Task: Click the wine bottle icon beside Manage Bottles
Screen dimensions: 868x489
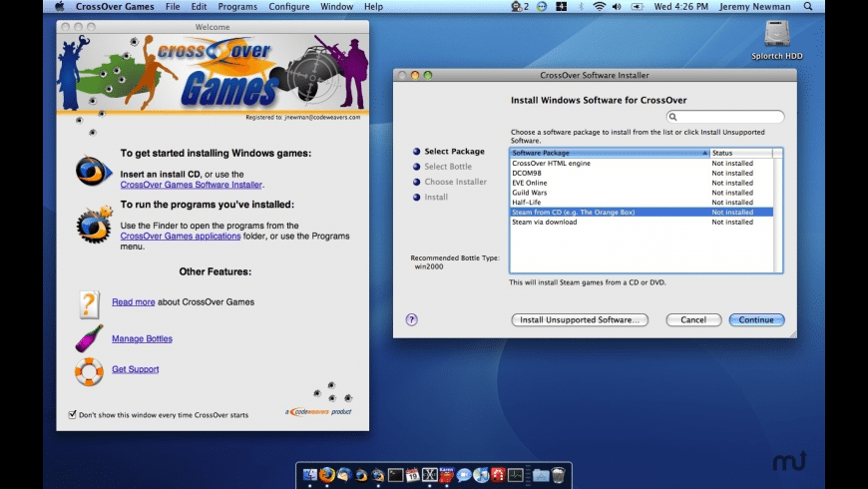Action: [x=89, y=338]
